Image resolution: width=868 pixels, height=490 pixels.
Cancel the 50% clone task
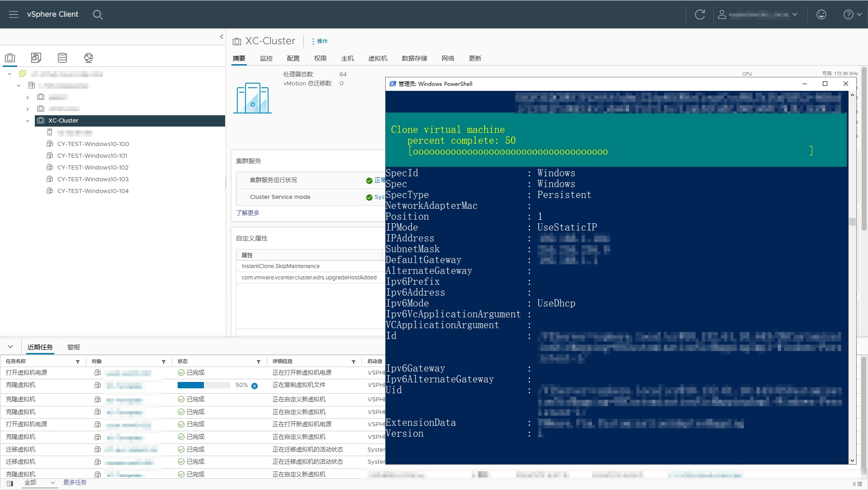tap(255, 386)
